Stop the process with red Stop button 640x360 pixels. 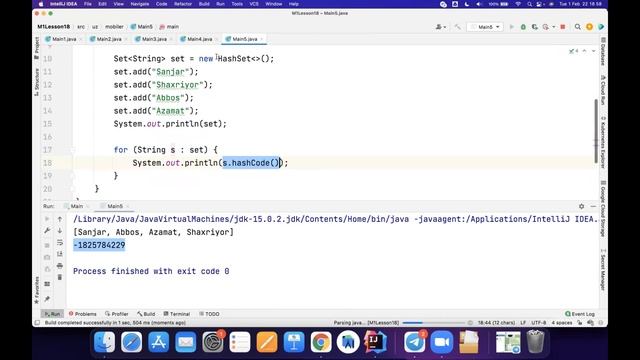(563, 27)
